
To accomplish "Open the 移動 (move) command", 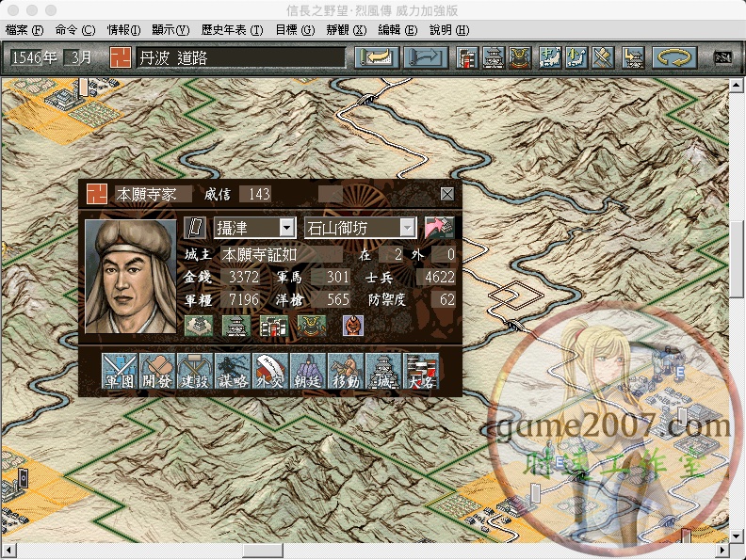I will [346, 371].
